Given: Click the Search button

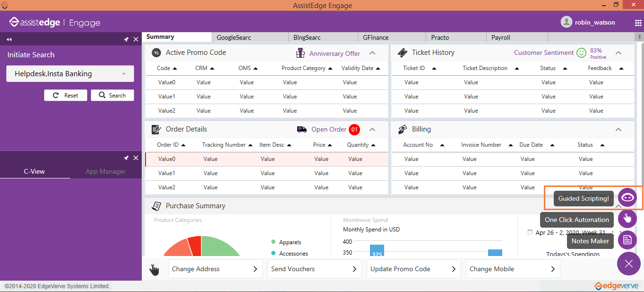Looking at the screenshot, I should coord(112,95).
